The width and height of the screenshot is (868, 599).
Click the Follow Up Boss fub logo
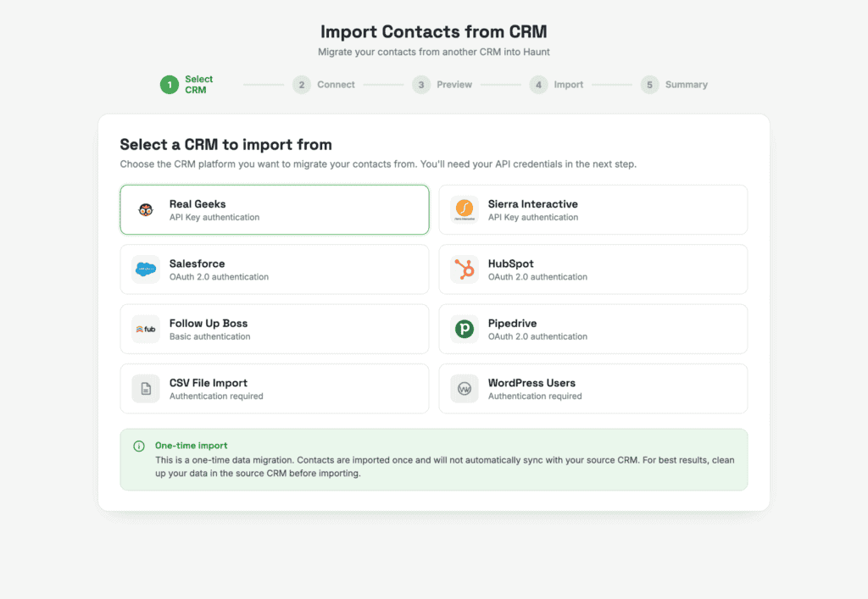146,329
